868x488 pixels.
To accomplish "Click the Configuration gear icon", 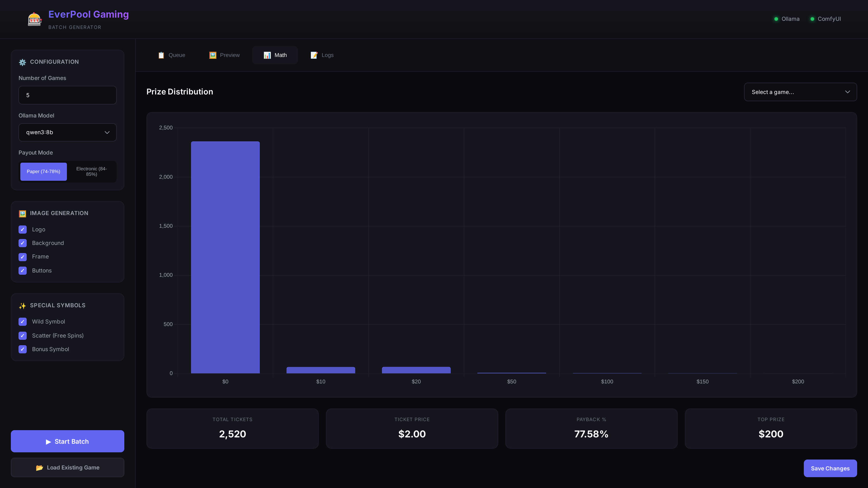I will coord(22,62).
